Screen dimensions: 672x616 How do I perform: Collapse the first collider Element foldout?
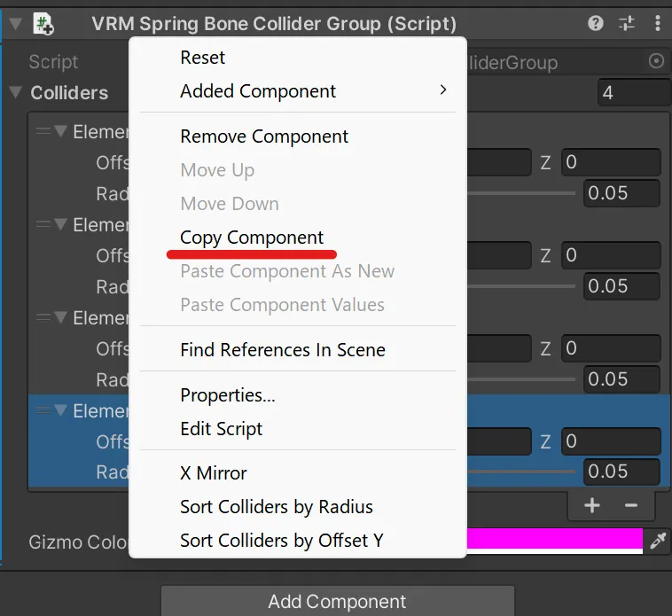click(61, 130)
